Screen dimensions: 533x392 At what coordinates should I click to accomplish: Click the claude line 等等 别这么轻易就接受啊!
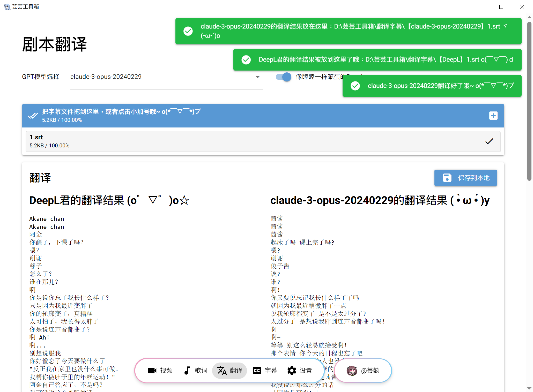(x=309, y=345)
